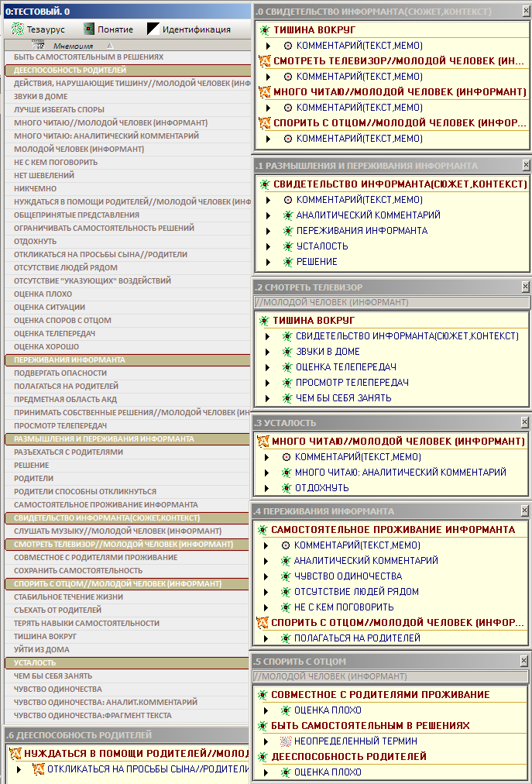This screenshot has height=784, width=532.
Task: Select БЫТЬ САМОСТОЯТЕЛЬНЫМ В РЕШЕНИЯХ in the list
Action: (x=128, y=57)
